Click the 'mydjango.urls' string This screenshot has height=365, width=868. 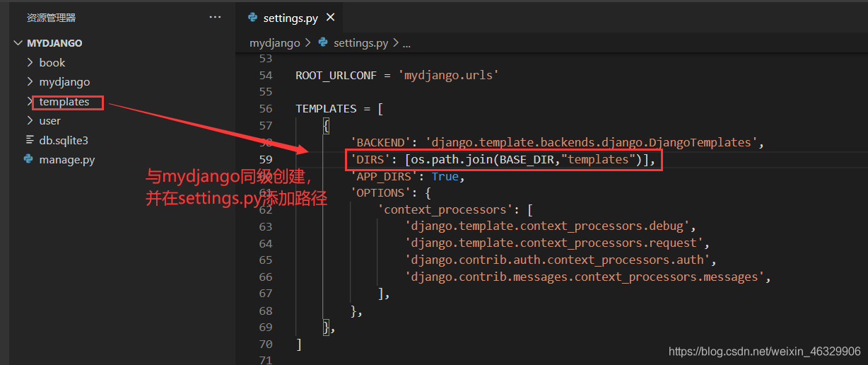449,75
